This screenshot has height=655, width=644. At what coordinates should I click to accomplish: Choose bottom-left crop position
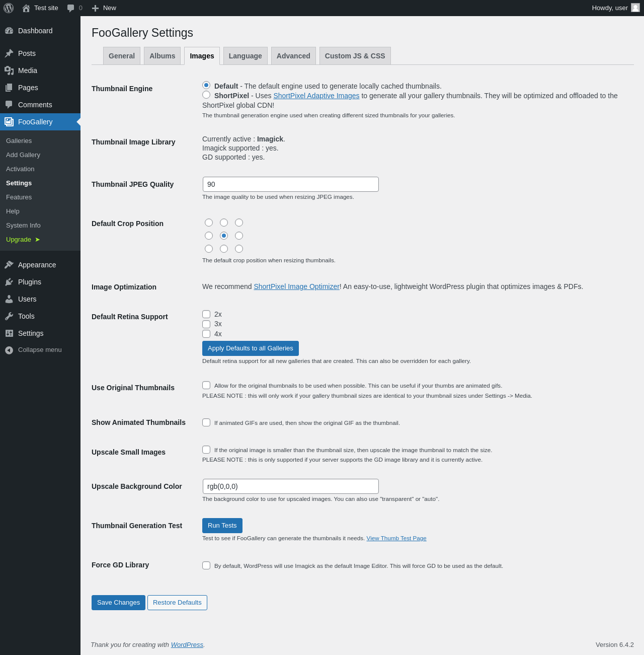coord(209,249)
